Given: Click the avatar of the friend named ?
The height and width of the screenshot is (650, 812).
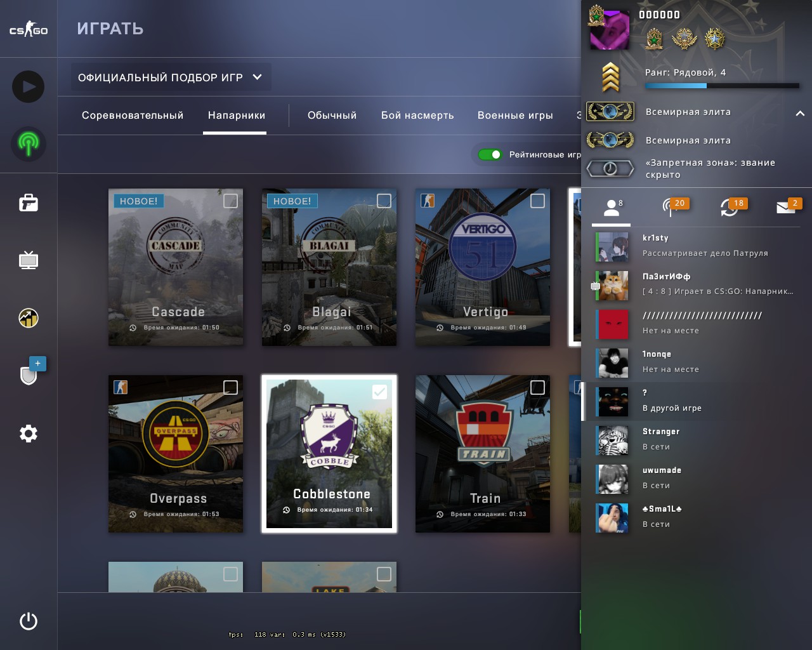Looking at the screenshot, I should (x=613, y=402).
